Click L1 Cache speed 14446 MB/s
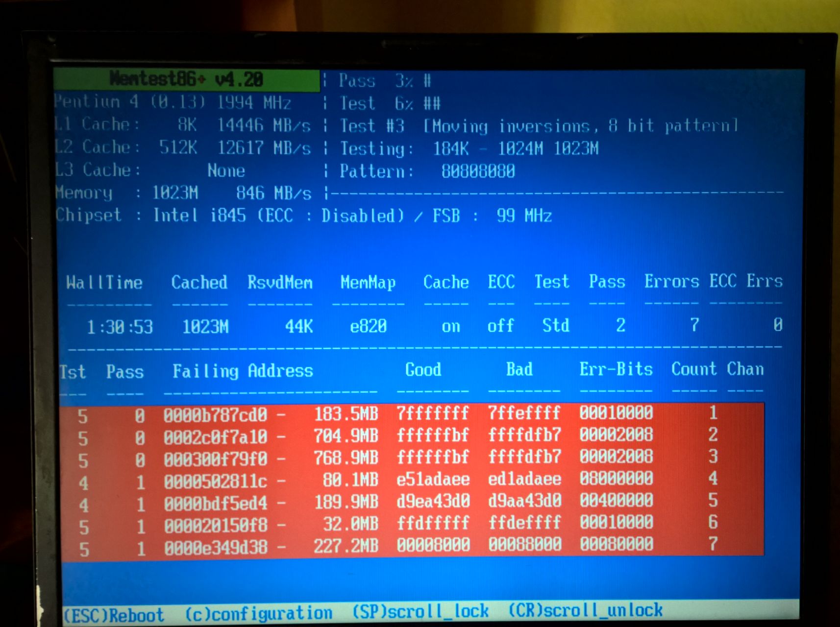 pos(264,125)
